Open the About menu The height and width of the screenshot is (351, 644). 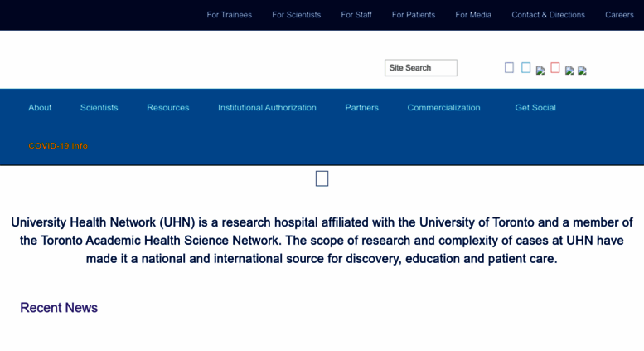[x=40, y=108]
